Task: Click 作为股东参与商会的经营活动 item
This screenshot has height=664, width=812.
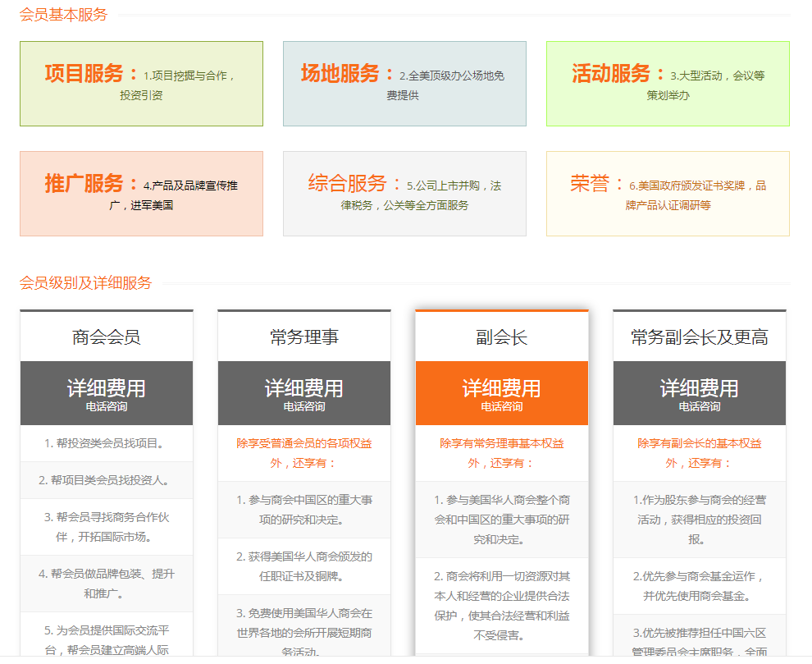Action: pos(699,520)
